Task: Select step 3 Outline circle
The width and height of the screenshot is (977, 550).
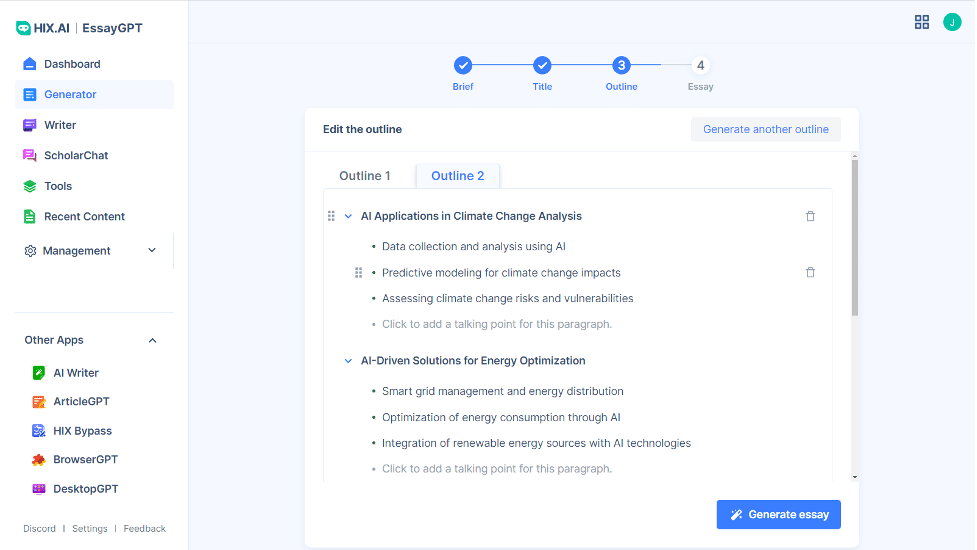Action: click(x=621, y=65)
